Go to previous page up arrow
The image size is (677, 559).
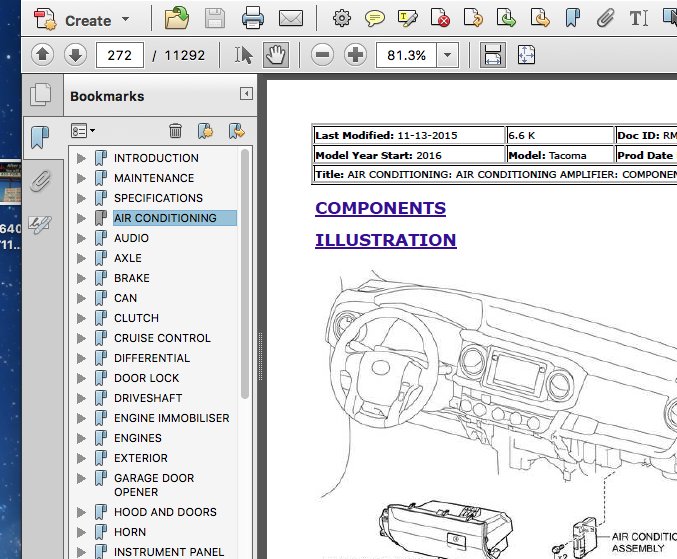42,55
